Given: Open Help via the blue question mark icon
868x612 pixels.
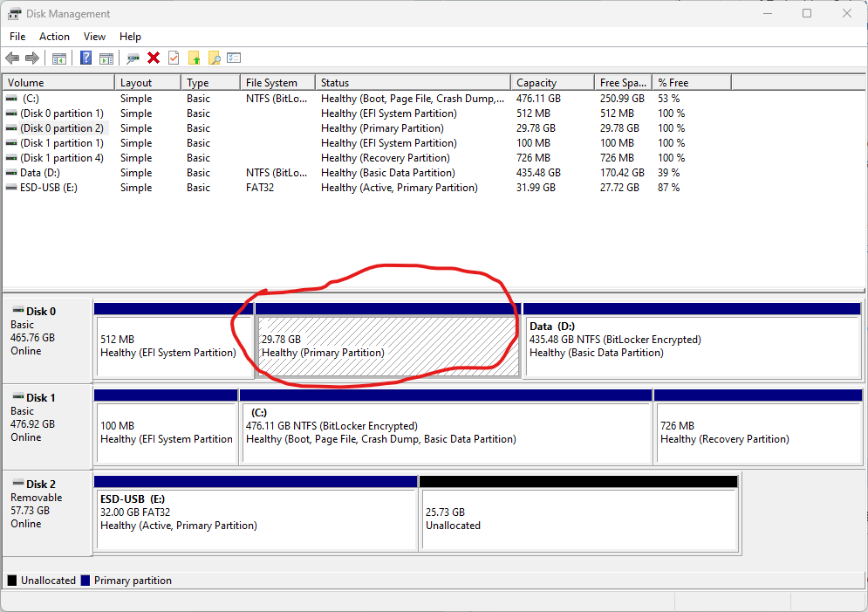Looking at the screenshot, I should coord(86,58).
